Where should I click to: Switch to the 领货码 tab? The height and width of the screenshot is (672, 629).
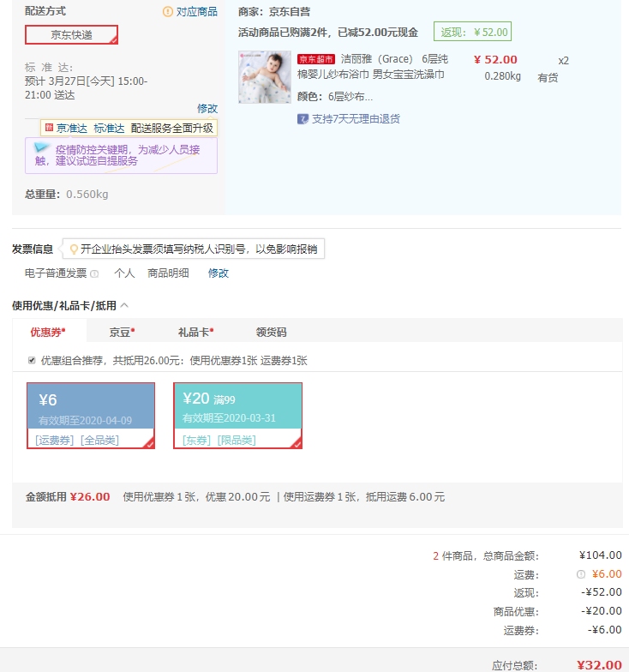271,332
